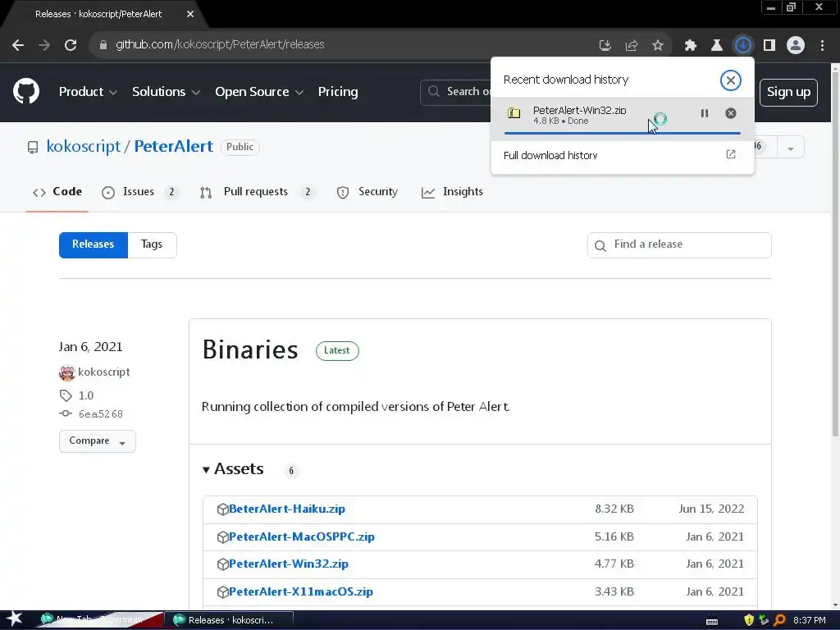Click the Find a release field

tap(679, 244)
